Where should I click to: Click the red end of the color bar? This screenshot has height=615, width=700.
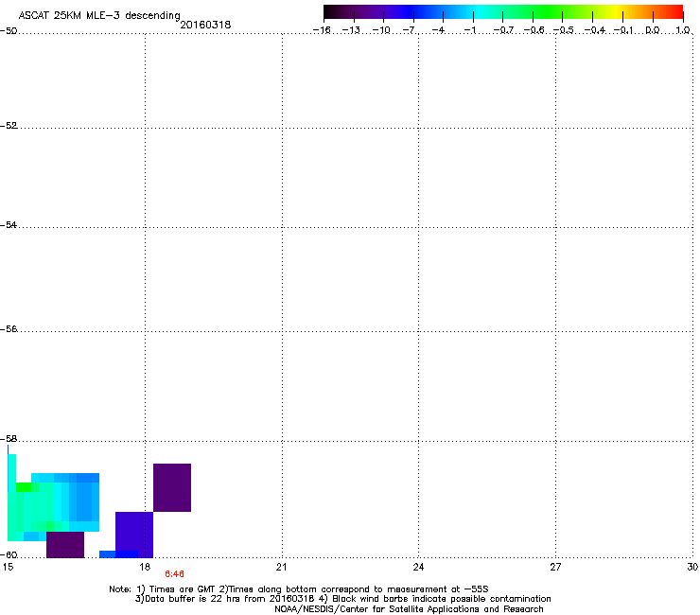tap(676, 12)
